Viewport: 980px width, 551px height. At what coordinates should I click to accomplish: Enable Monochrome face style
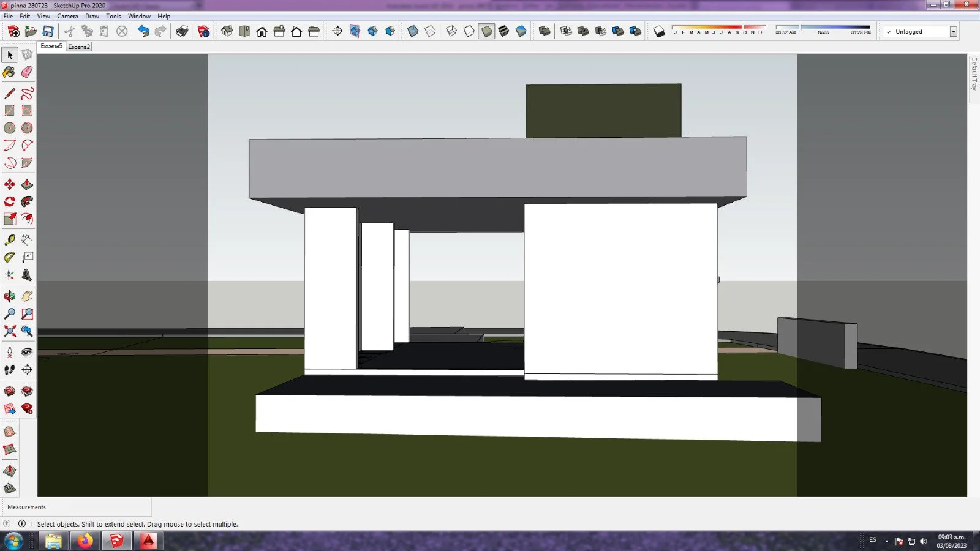pos(521,31)
